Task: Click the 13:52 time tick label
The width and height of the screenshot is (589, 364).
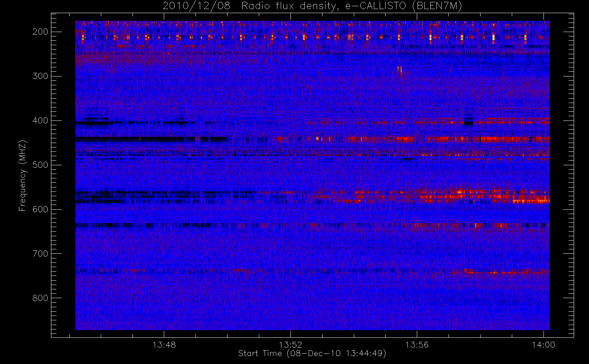Action: (x=290, y=345)
